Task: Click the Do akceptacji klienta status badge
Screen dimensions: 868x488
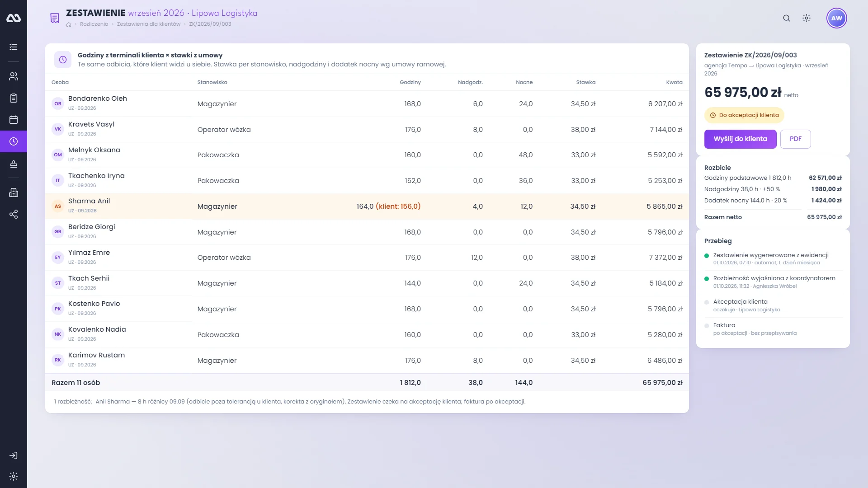Action: 744,115
